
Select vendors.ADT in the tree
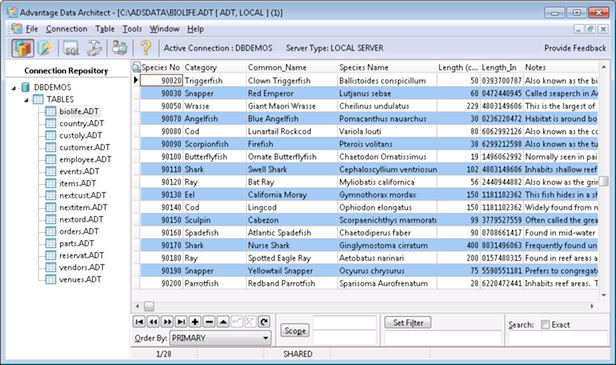coord(82,268)
